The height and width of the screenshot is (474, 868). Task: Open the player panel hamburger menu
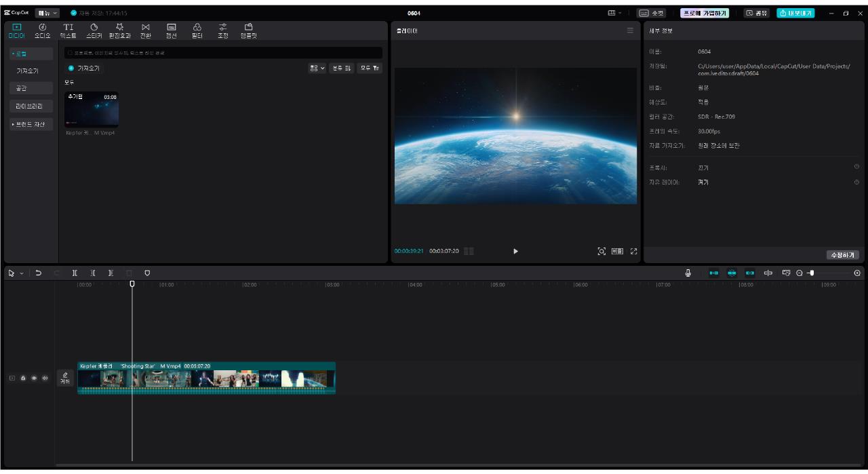630,31
